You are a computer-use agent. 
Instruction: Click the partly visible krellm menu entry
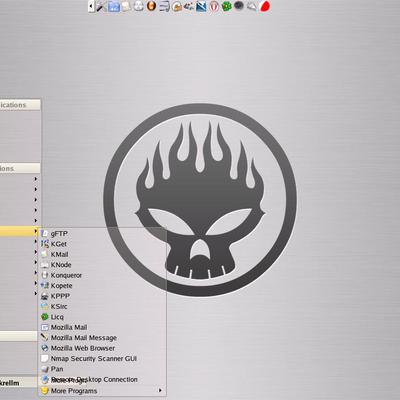(18, 383)
